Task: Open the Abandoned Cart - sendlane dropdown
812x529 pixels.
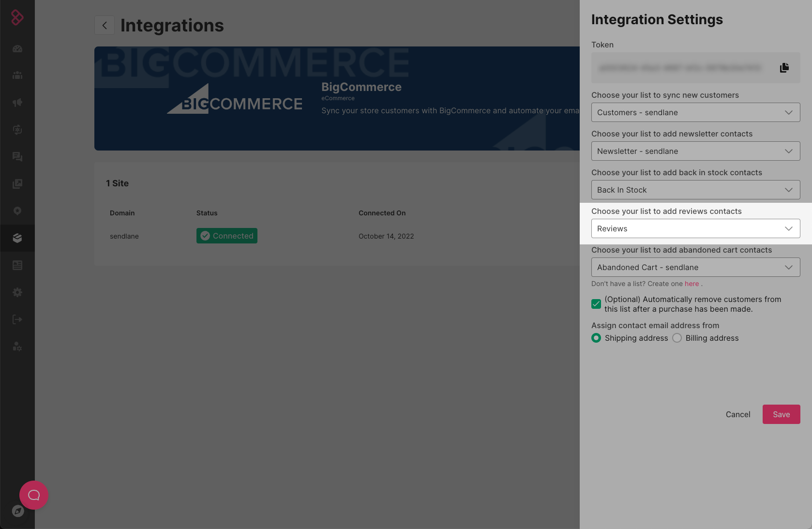Action: tap(696, 267)
